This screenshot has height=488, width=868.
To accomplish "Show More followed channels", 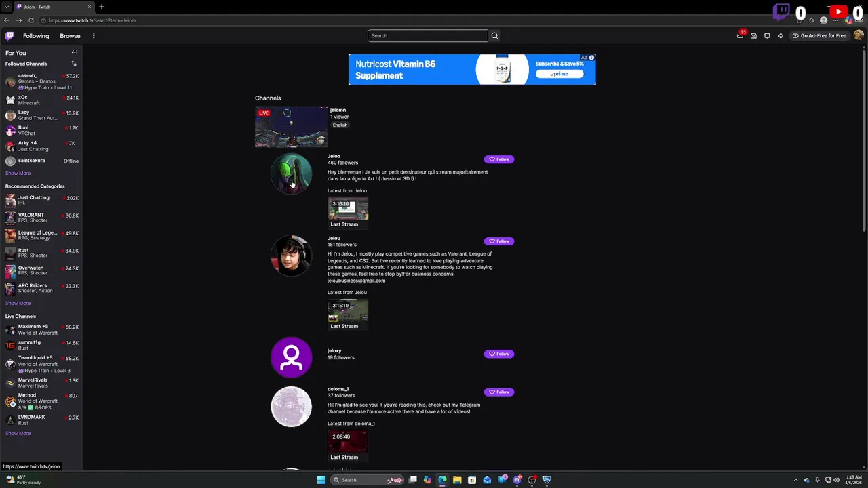I will point(18,173).
